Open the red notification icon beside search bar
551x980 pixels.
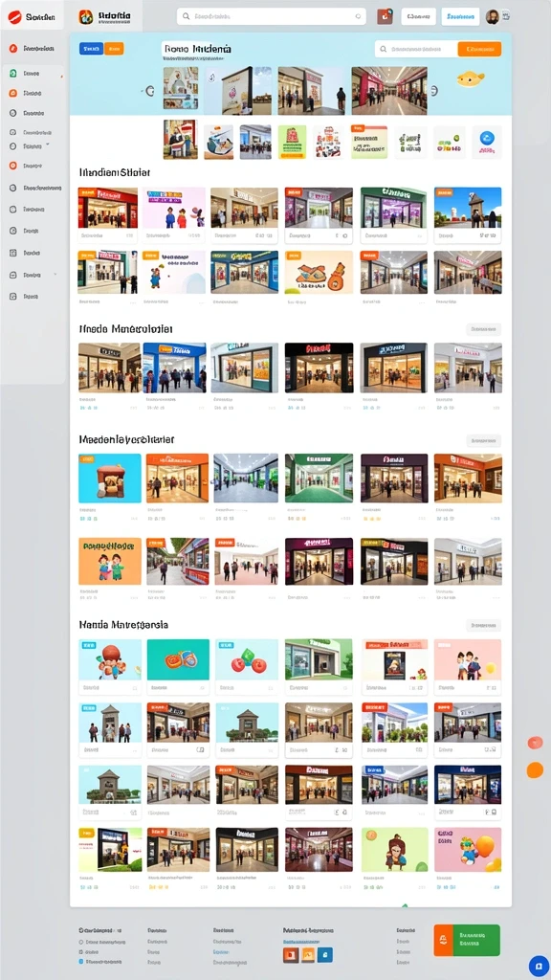point(385,17)
